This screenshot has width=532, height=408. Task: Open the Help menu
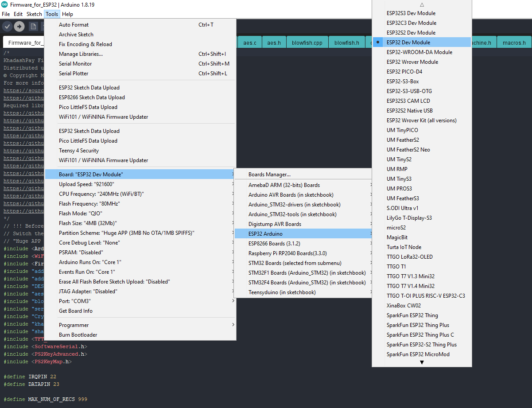[x=67, y=14]
